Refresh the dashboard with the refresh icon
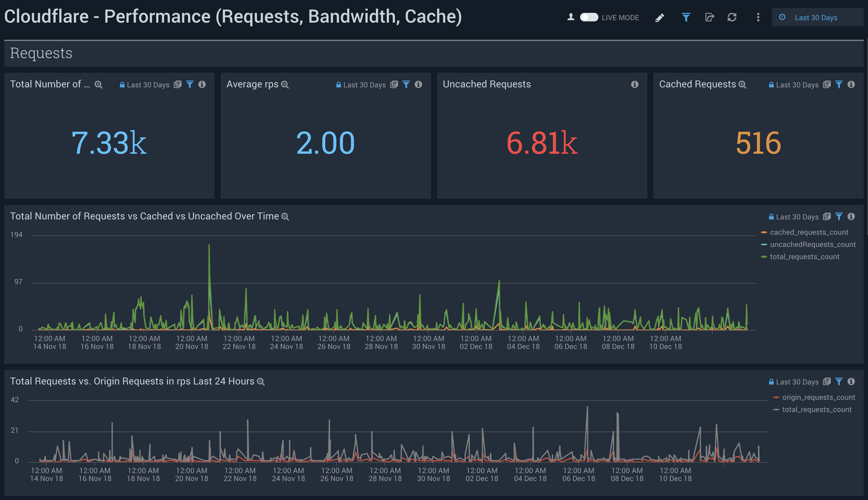This screenshot has width=868, height=500. [732, 17]
